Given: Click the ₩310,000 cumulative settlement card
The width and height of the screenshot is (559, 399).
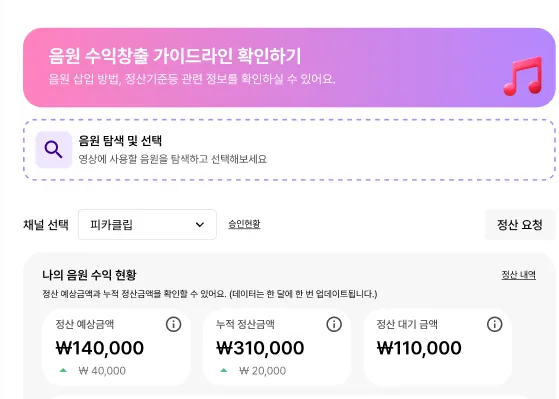Looking at the screenshot, I should 277,347.
